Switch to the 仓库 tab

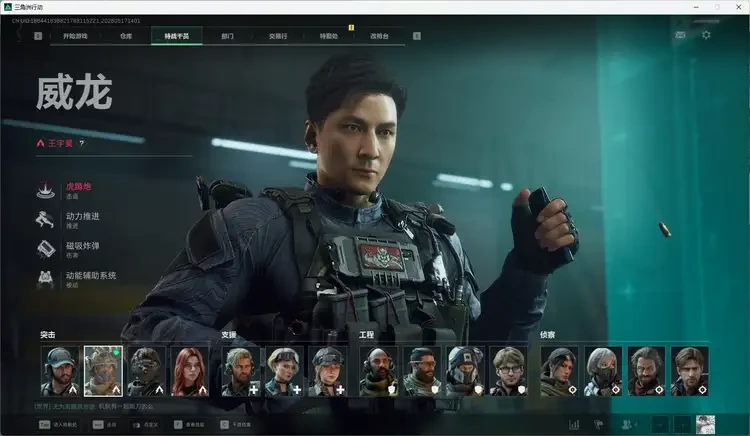[126, 36]
